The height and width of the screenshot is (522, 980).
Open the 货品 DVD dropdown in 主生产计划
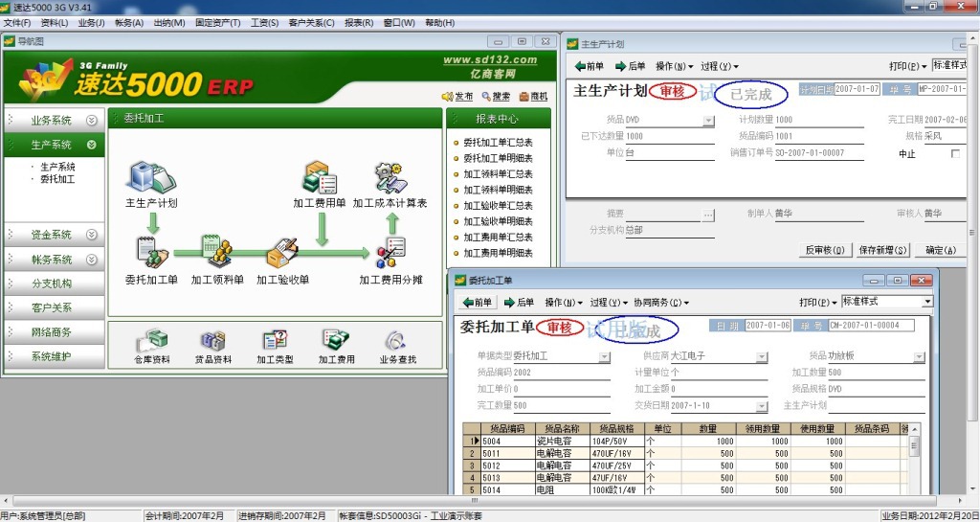click(708, 121)
